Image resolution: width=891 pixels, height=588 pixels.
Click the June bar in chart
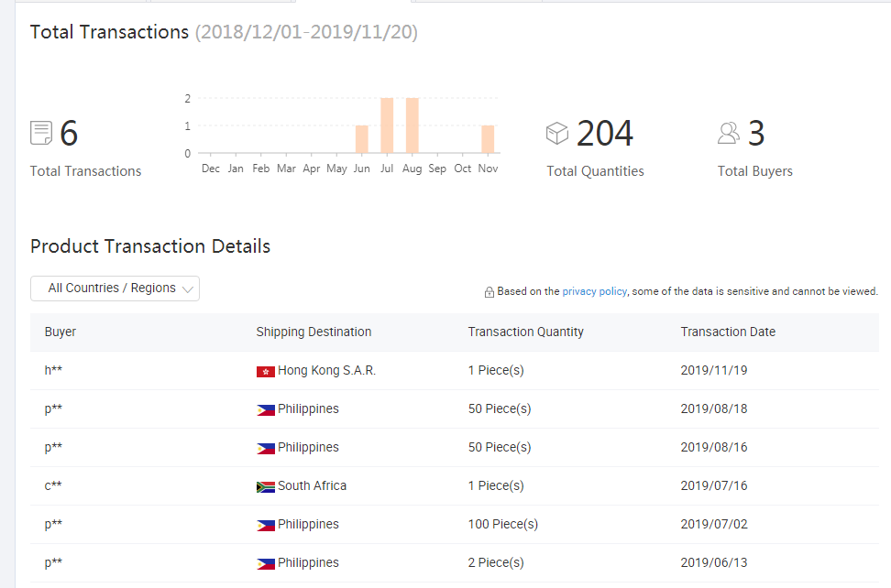(x=362, y=139)
